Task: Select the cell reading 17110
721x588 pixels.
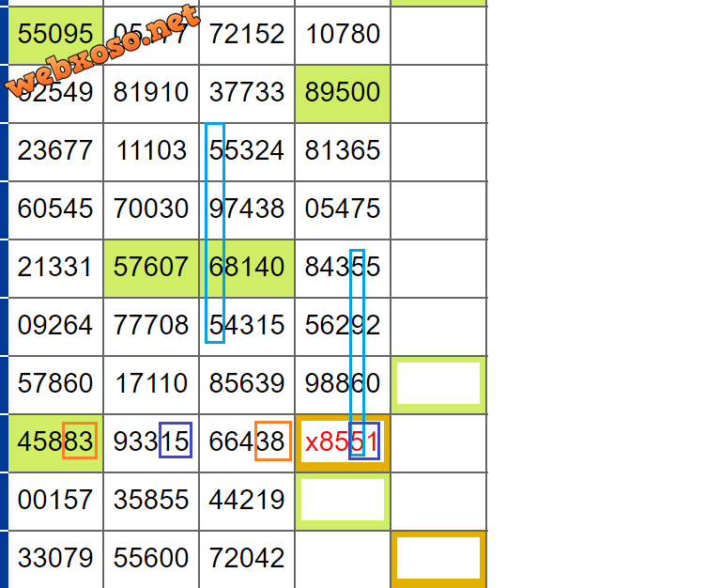Action: [x=151, y=385]
